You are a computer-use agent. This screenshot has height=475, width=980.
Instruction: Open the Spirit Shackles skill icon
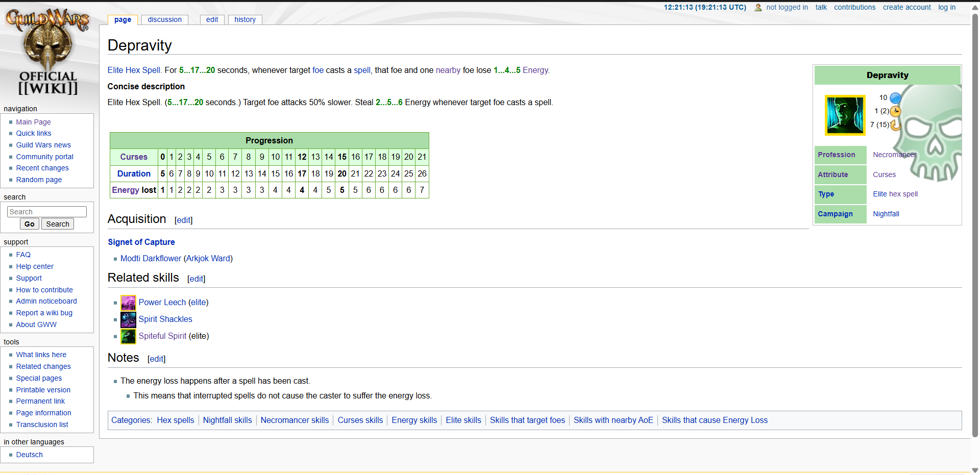pos(128,319)
